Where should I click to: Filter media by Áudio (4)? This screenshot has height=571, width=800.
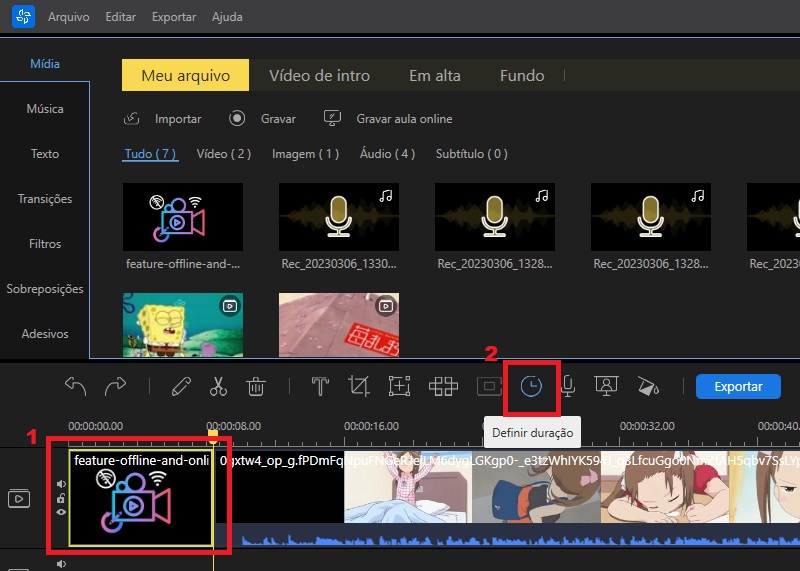(387, 154)
